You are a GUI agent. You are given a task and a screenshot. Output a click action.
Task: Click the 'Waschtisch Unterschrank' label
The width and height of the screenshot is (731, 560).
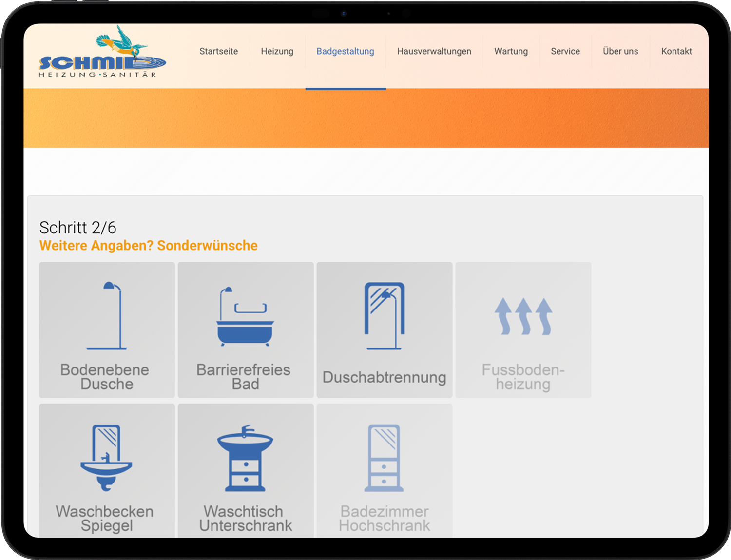pyautogui.click(x=246, y=518)
